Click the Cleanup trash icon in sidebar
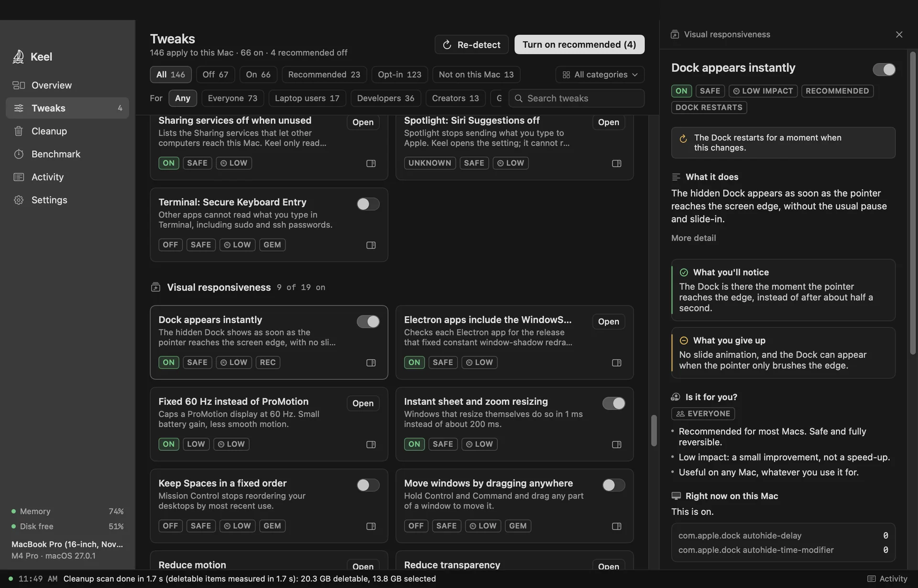The width and height of the screenshot is (918, 588). click(x=19, y=131)
